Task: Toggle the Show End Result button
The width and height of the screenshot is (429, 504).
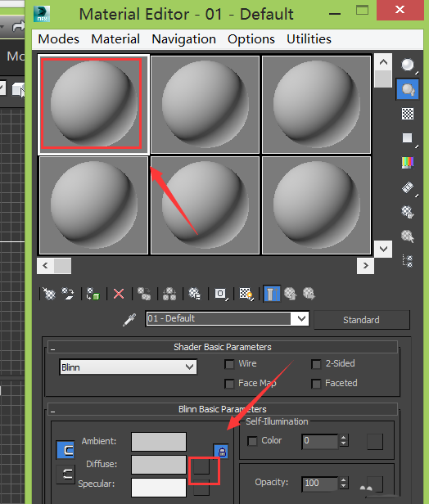Action: pos(272,294)
